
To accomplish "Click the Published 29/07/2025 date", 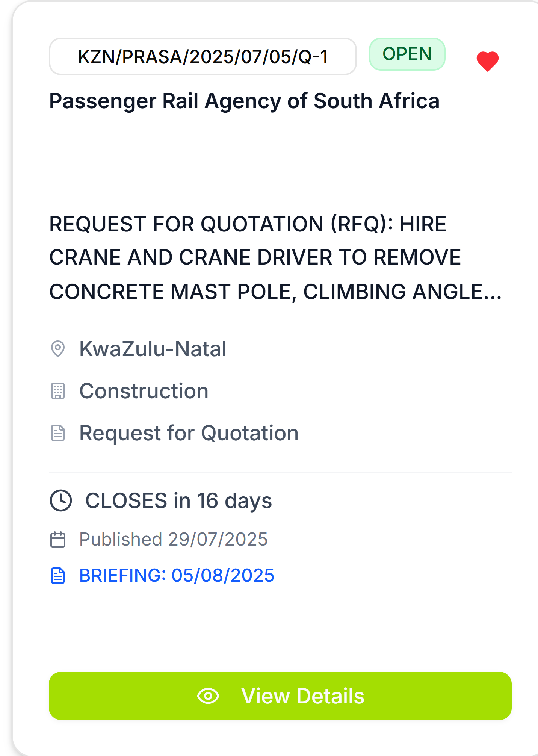I will 174,539.
